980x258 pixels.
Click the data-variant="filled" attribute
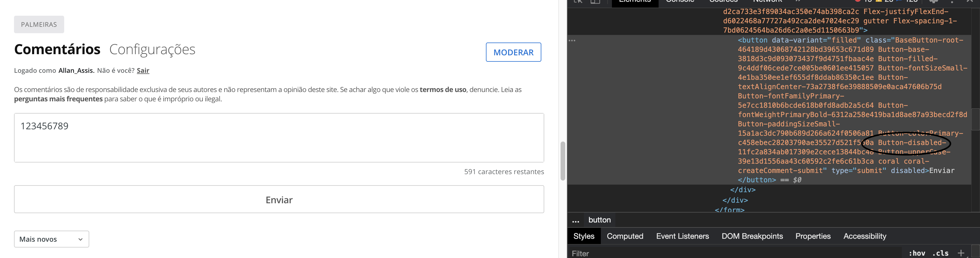pos(816,40)
